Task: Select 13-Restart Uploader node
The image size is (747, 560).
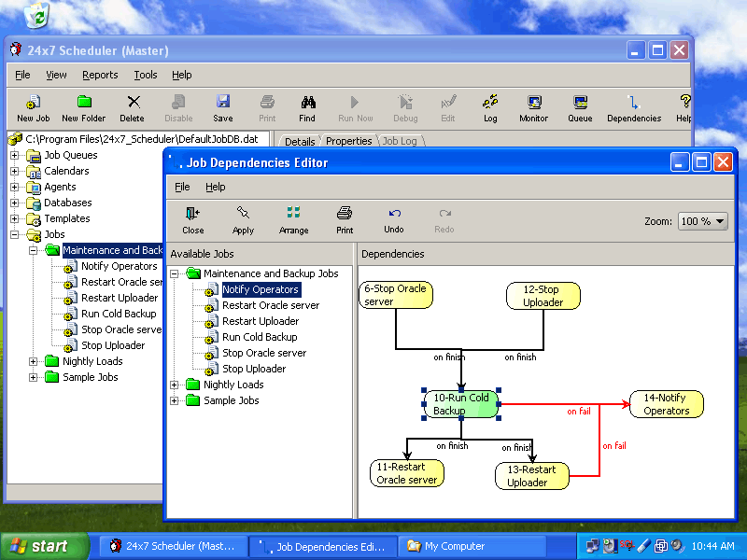Action: click(x=531, y=476)
